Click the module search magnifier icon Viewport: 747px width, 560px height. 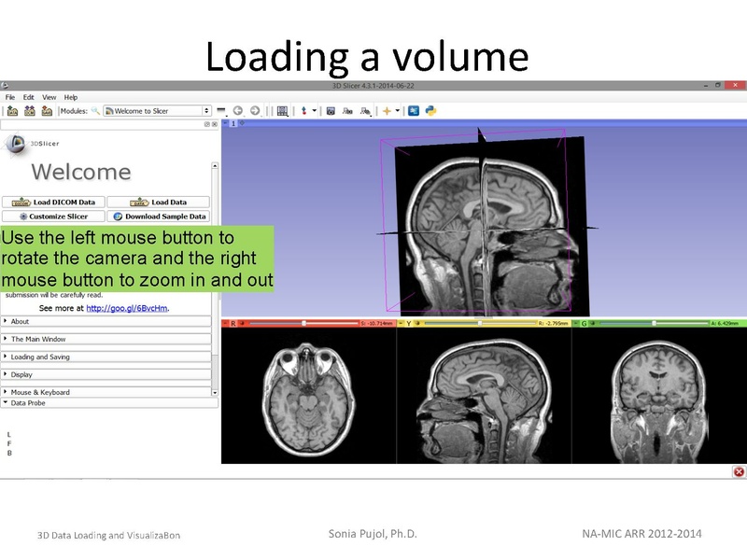point(95,111)
